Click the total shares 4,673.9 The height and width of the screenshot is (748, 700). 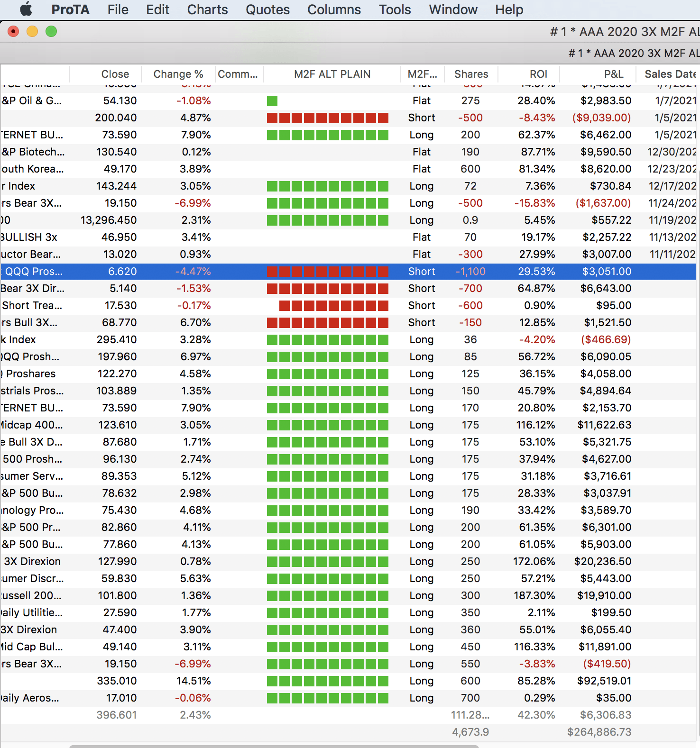[x=470, y=732]
